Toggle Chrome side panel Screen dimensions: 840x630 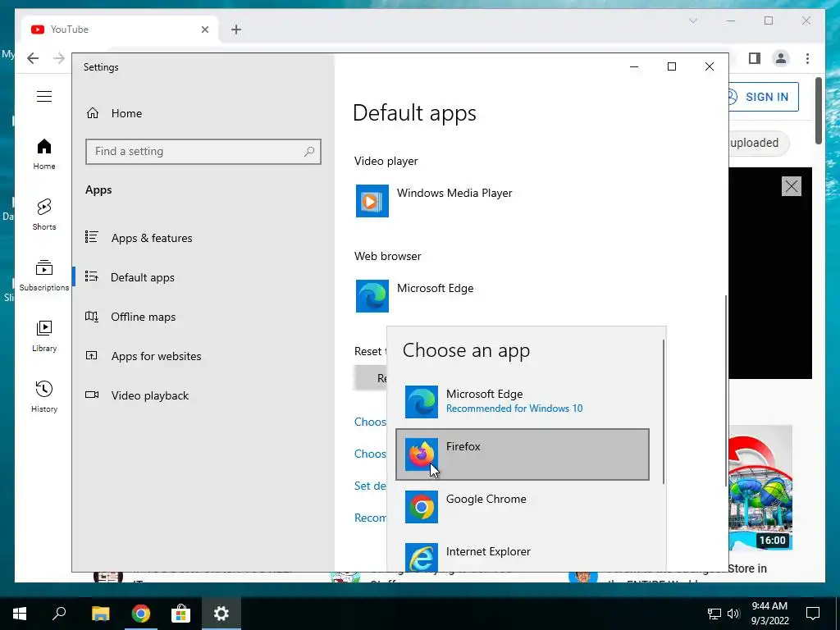click(x=755, y=58)
